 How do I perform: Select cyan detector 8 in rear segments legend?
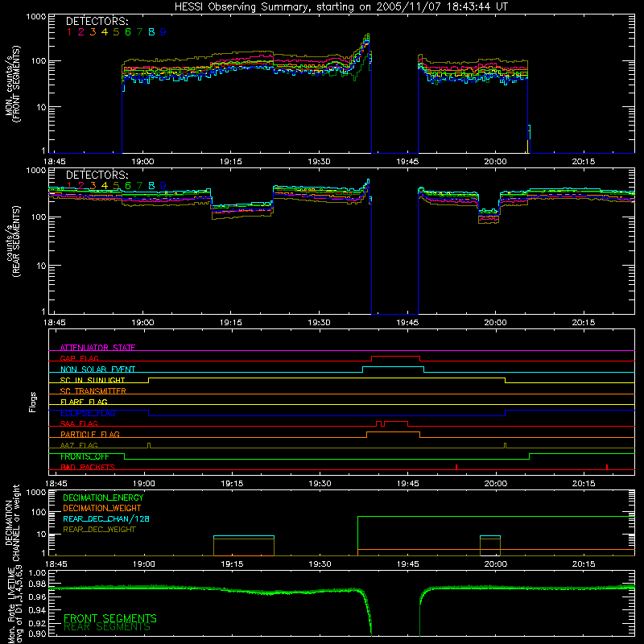[151, 186]
